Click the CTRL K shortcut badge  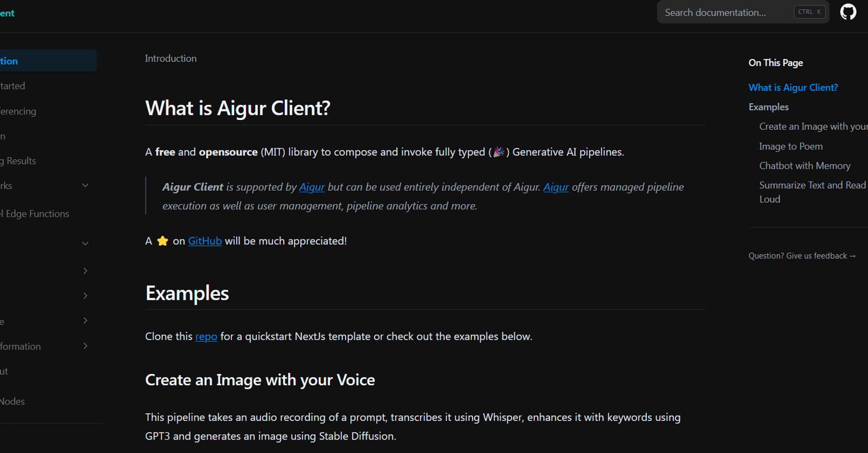pyautogui.click(x=809, y=12)
